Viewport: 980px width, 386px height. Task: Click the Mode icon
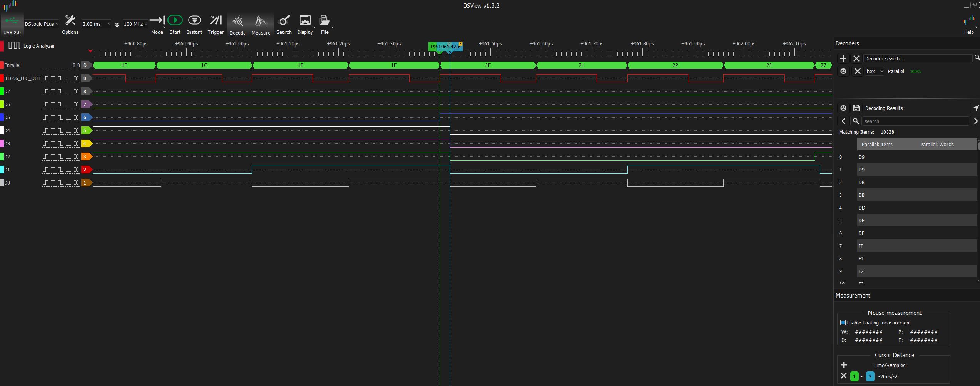(157, 20)
